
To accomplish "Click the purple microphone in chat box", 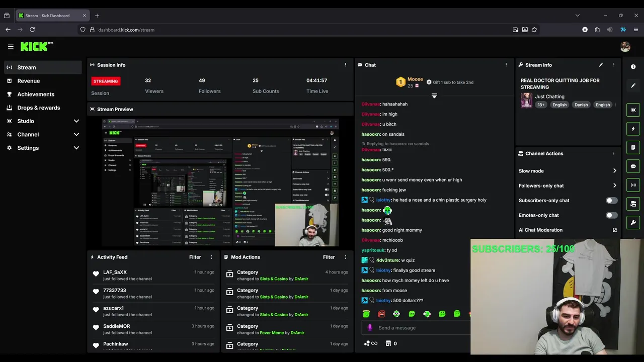I will [370, 328].
